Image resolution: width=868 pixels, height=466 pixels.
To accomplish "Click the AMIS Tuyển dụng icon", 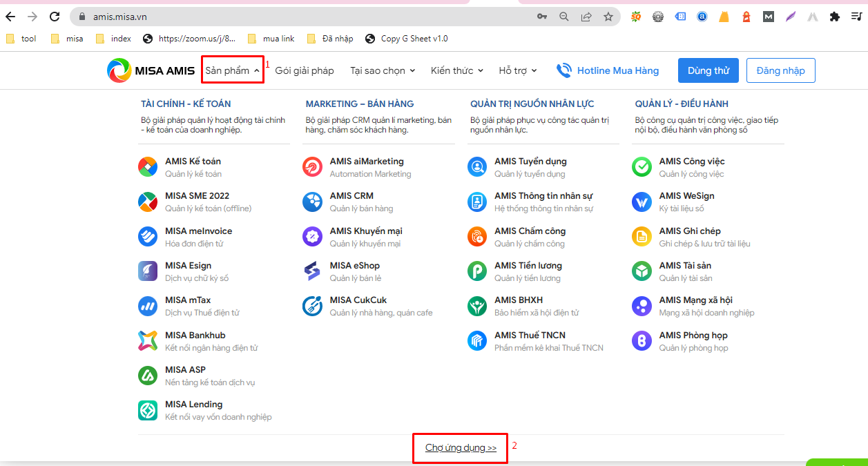I will (477, 167).
